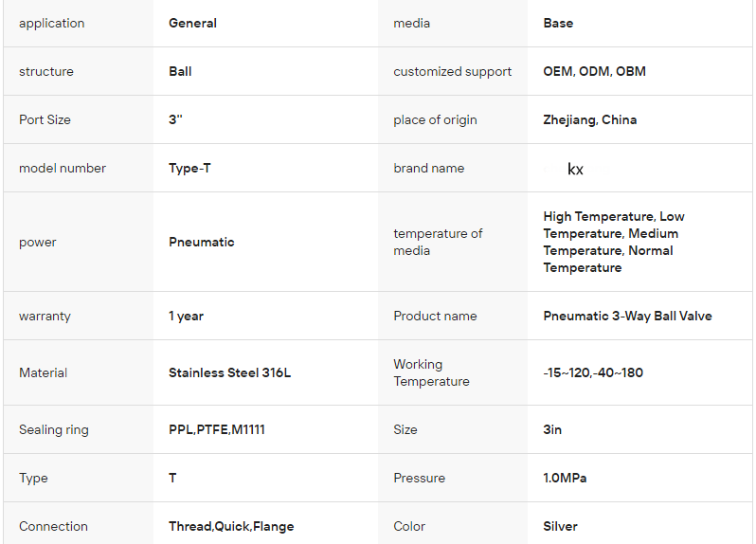Select the 'Pneumatic' power value
This screenshot has height=544, width=756.
[202, 242]
